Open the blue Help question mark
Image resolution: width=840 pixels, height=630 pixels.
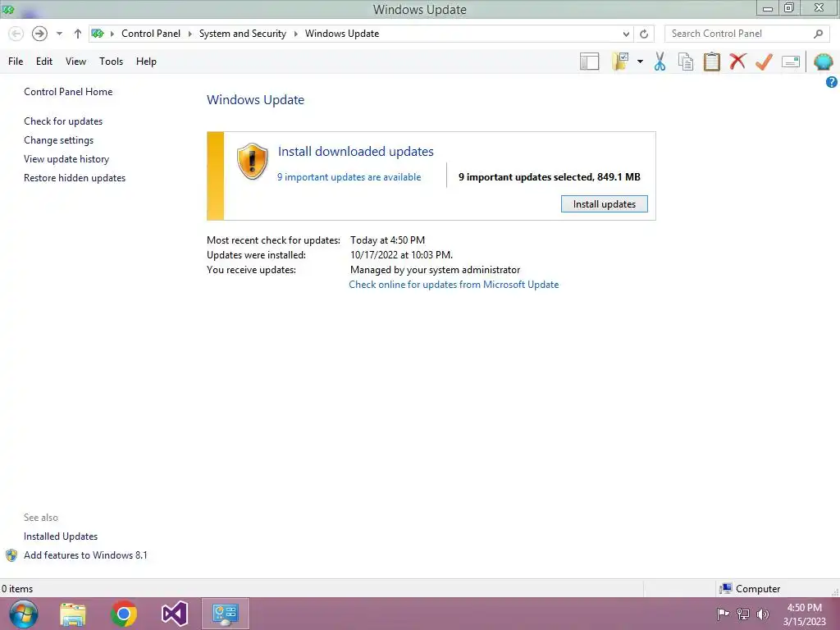832,82
